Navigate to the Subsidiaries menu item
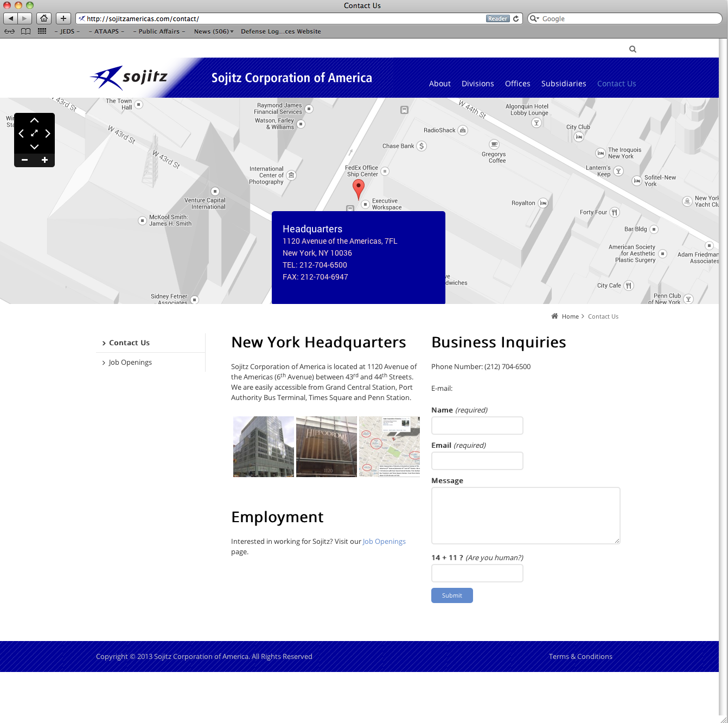 coord(563,84)
